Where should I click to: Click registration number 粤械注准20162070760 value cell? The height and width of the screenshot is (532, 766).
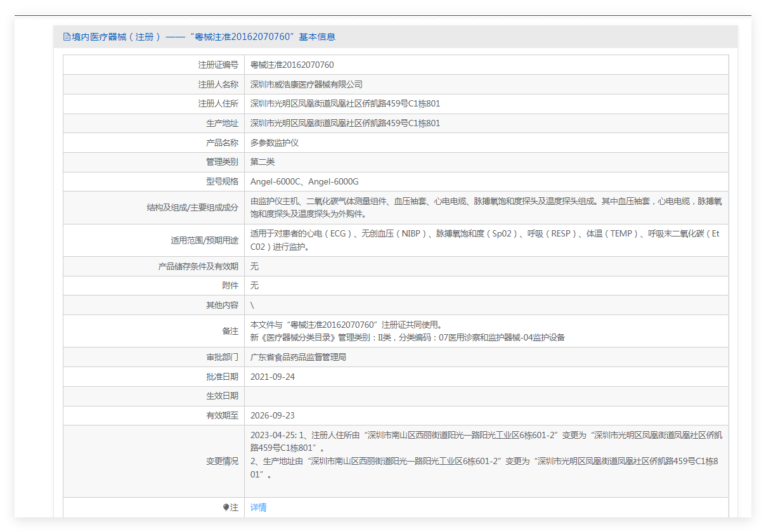292,65
